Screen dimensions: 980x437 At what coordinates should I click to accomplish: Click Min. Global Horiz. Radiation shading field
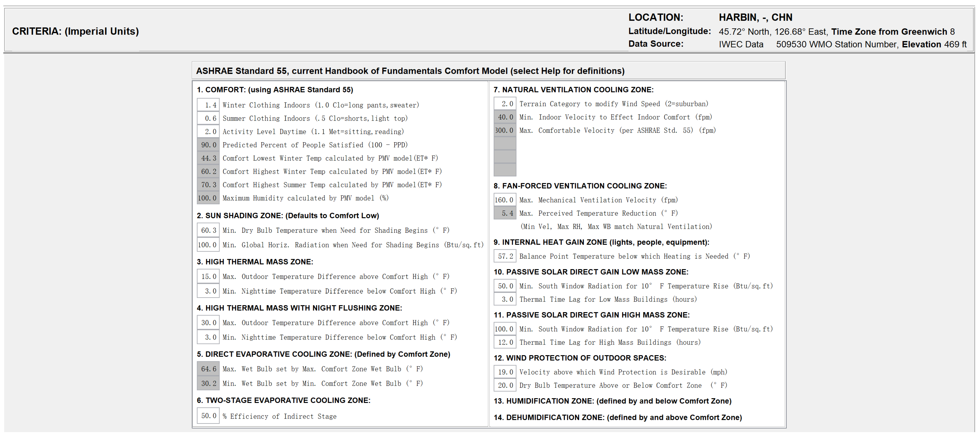[208, 245]
